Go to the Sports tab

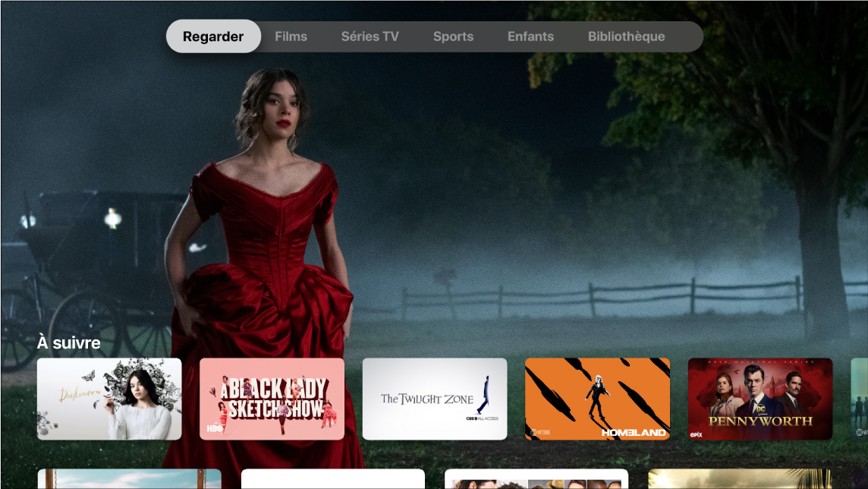(x=453, y=36)
